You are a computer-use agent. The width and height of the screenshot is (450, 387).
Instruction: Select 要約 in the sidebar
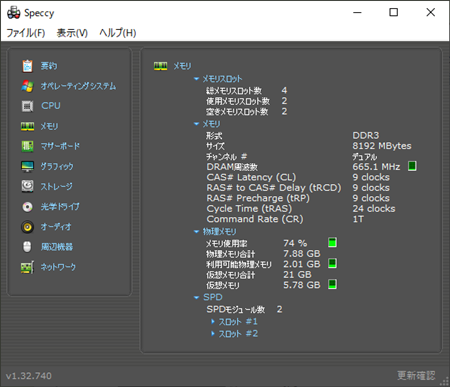(x=49, y=66)
